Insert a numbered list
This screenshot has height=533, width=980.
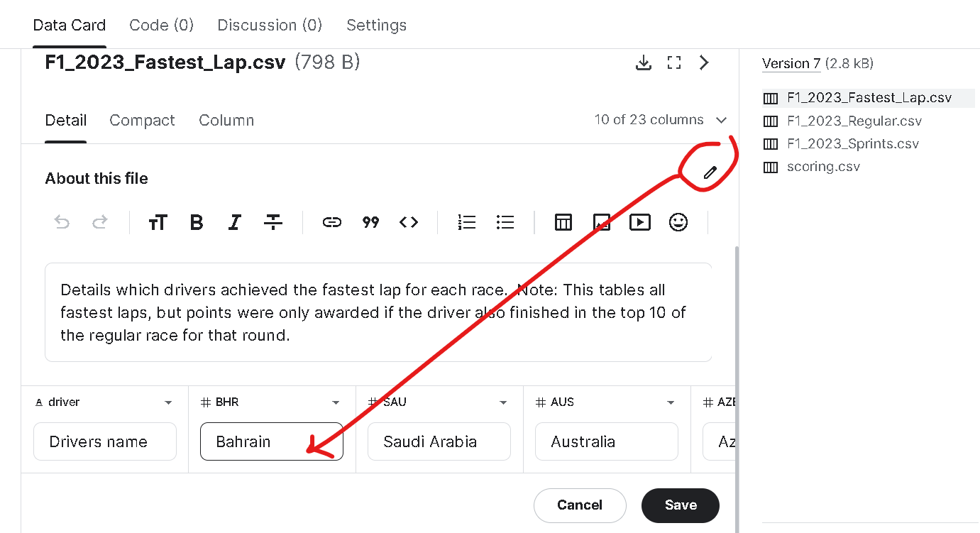click(x=467, y=222)
